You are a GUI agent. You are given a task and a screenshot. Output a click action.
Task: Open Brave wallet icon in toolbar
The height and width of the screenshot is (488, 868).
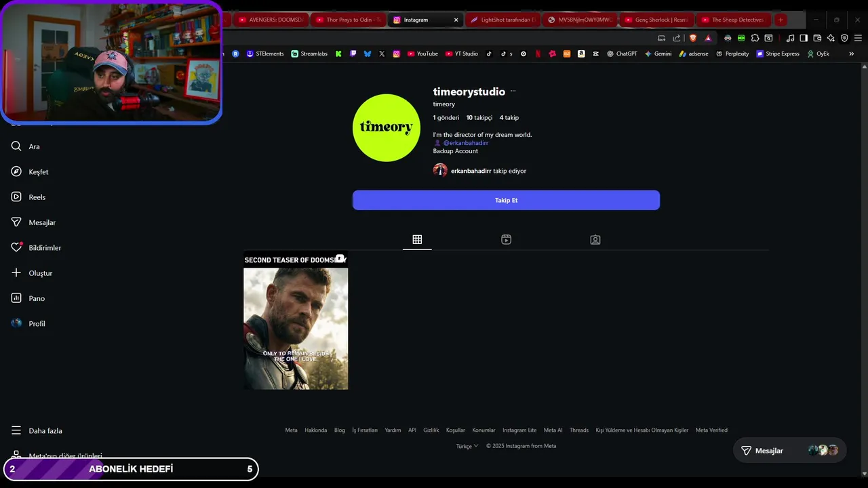pyautogui.click(x=817, y=38)
